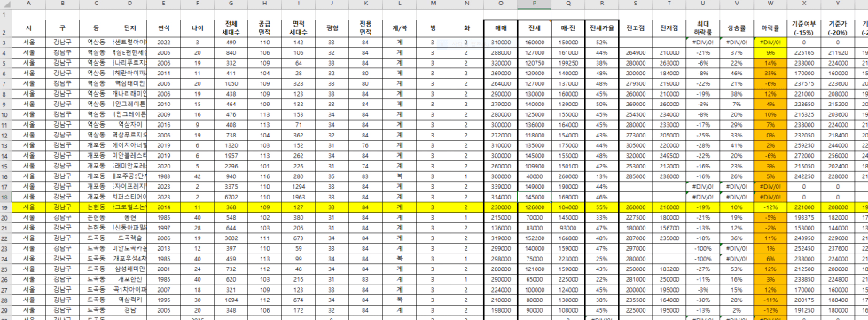Select the 전세가율 cell showing 52%
Screen dimensions: 868x320
pyautogui.click(x=602, y=42)
